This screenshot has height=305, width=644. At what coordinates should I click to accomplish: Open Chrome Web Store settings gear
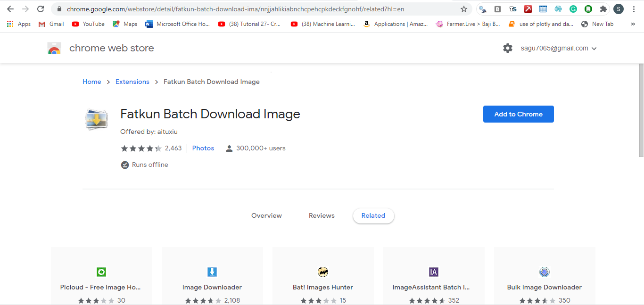tap(508, 48)
